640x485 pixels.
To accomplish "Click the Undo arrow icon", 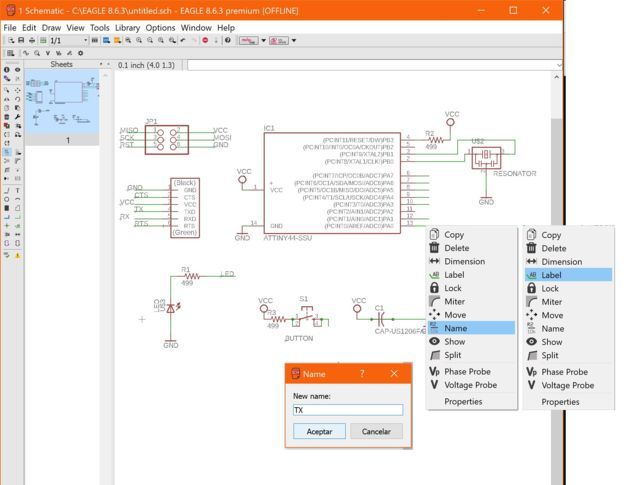I will [183, 40].
